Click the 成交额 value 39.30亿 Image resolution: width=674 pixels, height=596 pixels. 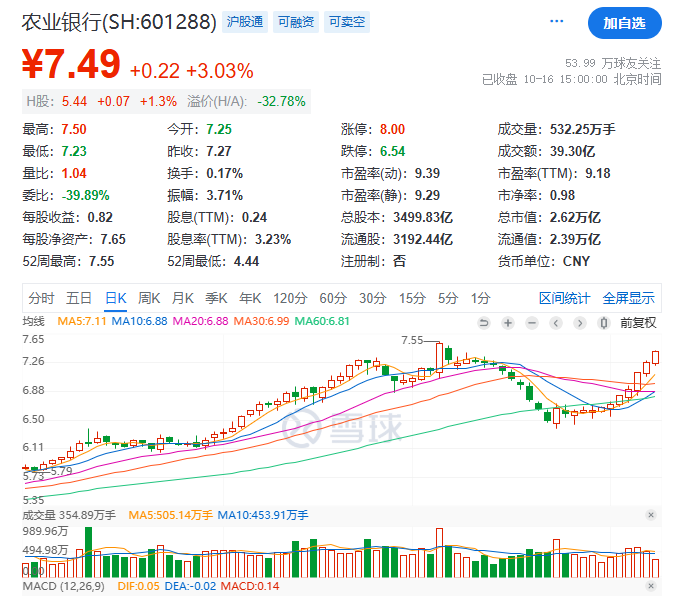pyautogui.click(x=573, y=151)
